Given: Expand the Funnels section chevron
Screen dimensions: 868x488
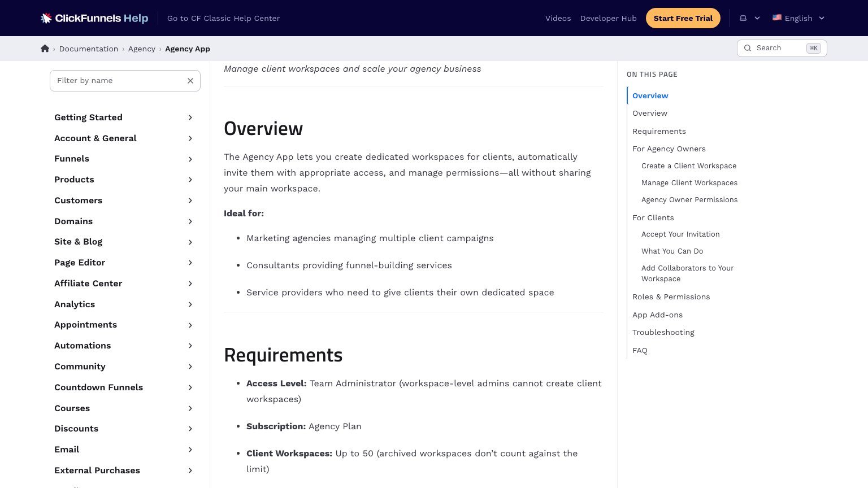Looking at the screenshot, I should tap(190, 159).
